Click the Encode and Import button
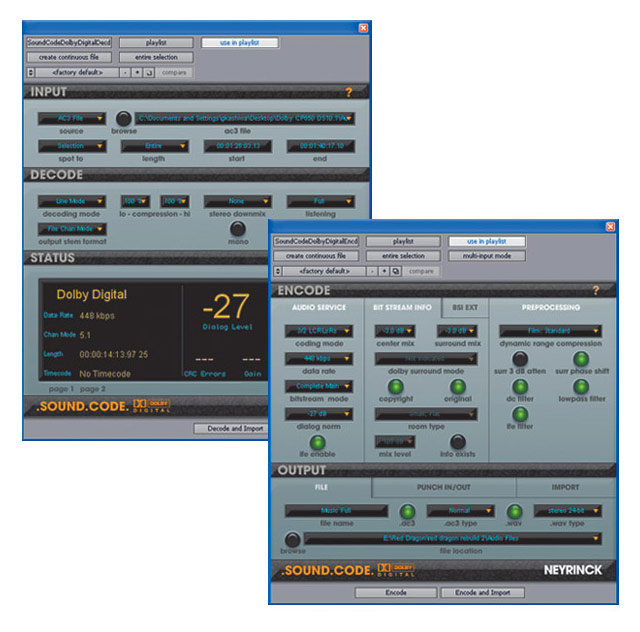 (x=483, y=592)
